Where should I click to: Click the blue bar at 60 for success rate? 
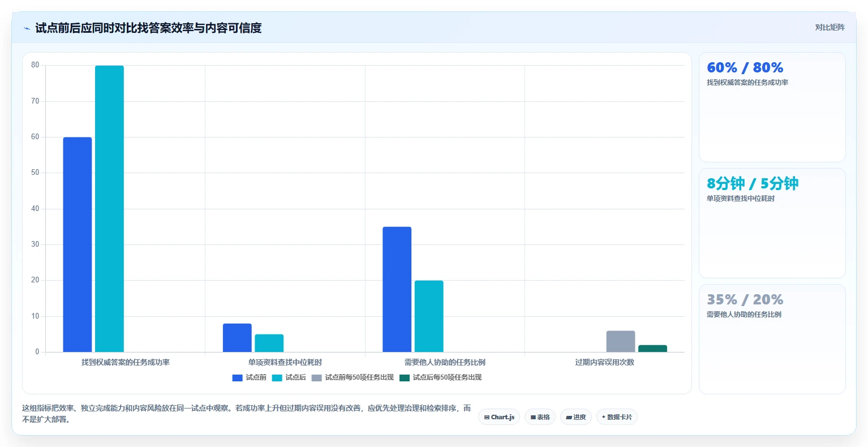point(78,244)
